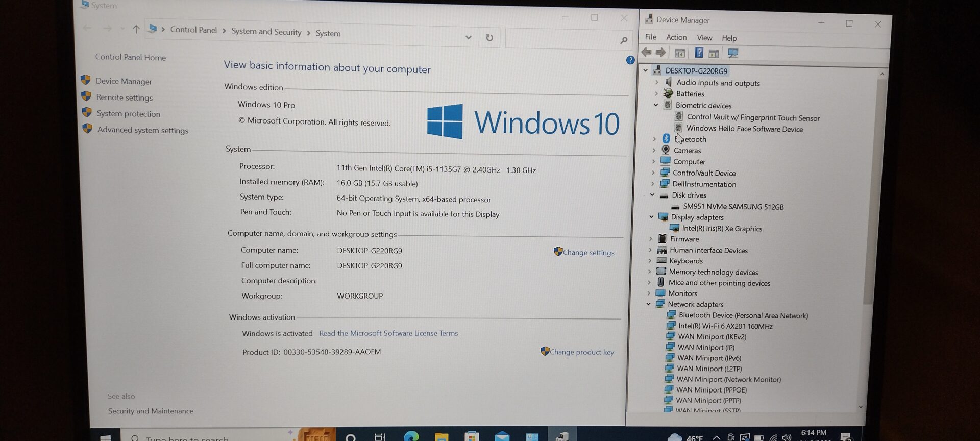The width and height of the screenshot is (980, 441).
Task: Open Help icon in Device Manager toolbar
Action: point(699,53)
